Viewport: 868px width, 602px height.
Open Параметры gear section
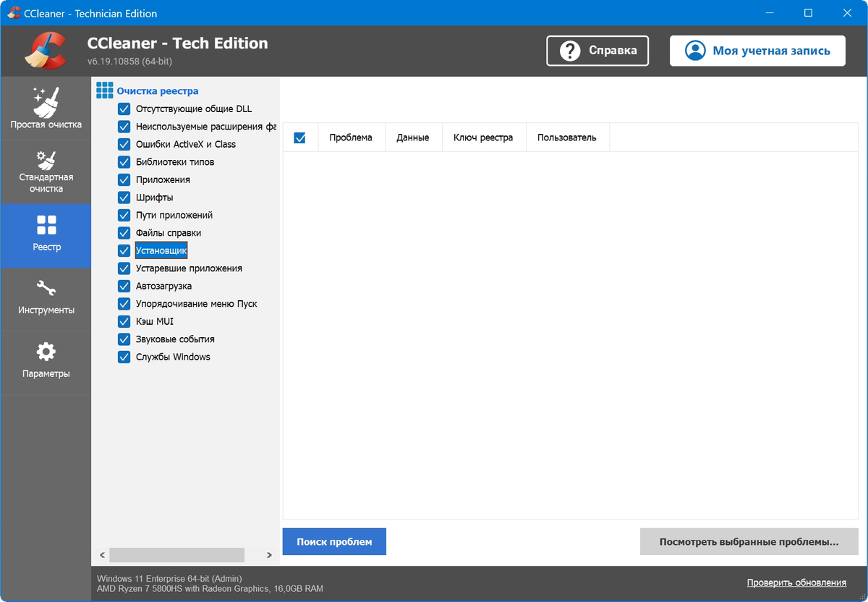click(46, 363)
